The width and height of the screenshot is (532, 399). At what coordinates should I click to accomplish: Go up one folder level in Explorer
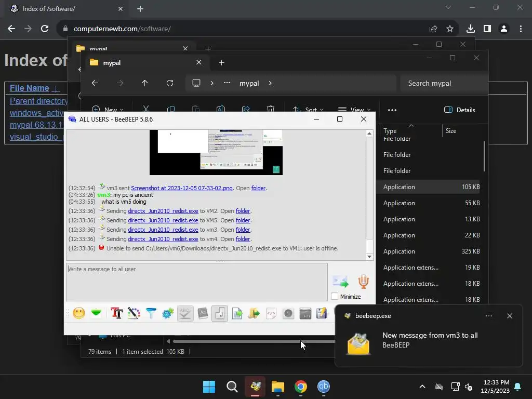pos(145,83)
